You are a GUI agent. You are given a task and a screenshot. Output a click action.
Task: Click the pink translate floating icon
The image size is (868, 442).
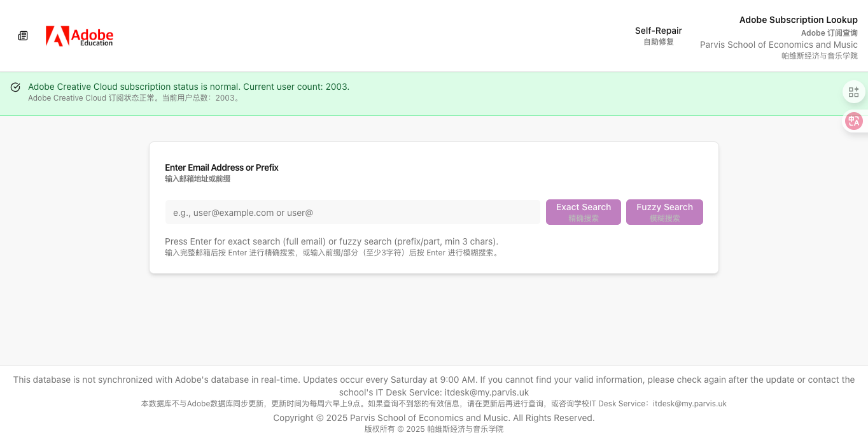point(854,121)
